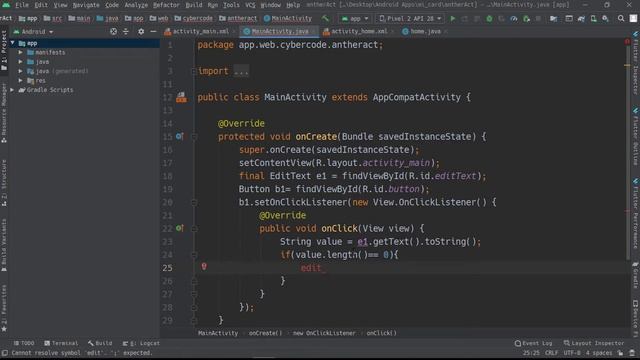Click the Debug app bug icon
640x360 pixels.
(489, 18)
